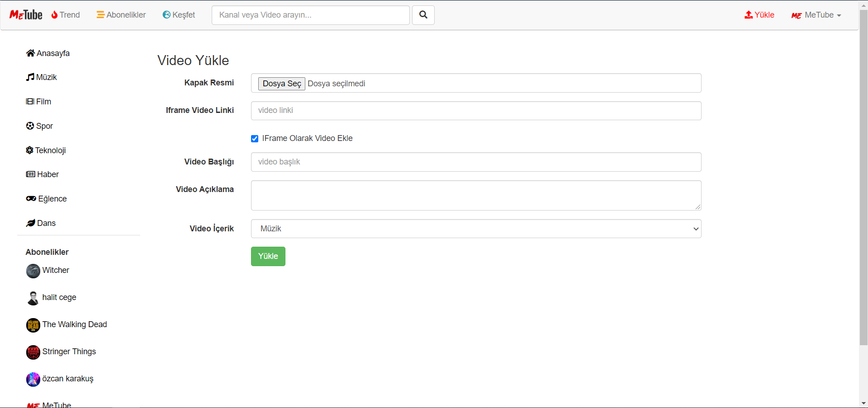Uncheck IFrame Olarak Video Ekle
Viewport: 868px width, 408px height.
tap(255, 138)
